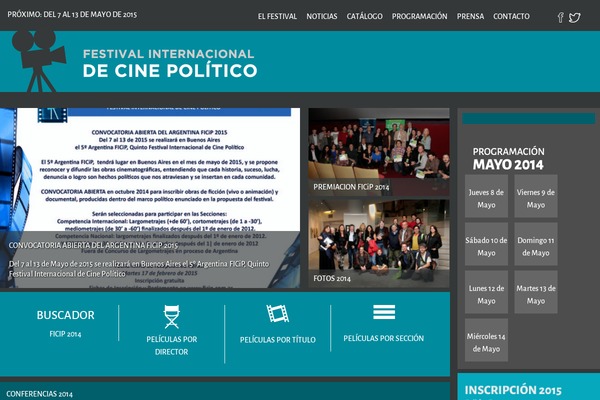This screenshot has height=400, width=600.
Task: Click the Fotos 2014 caption text
Action: 332,279
